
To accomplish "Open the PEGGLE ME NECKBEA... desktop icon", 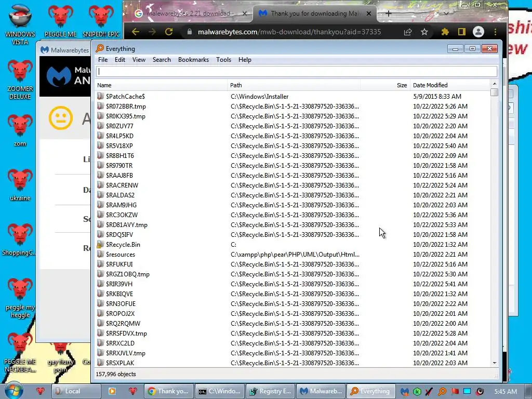I will pos(20,352).
